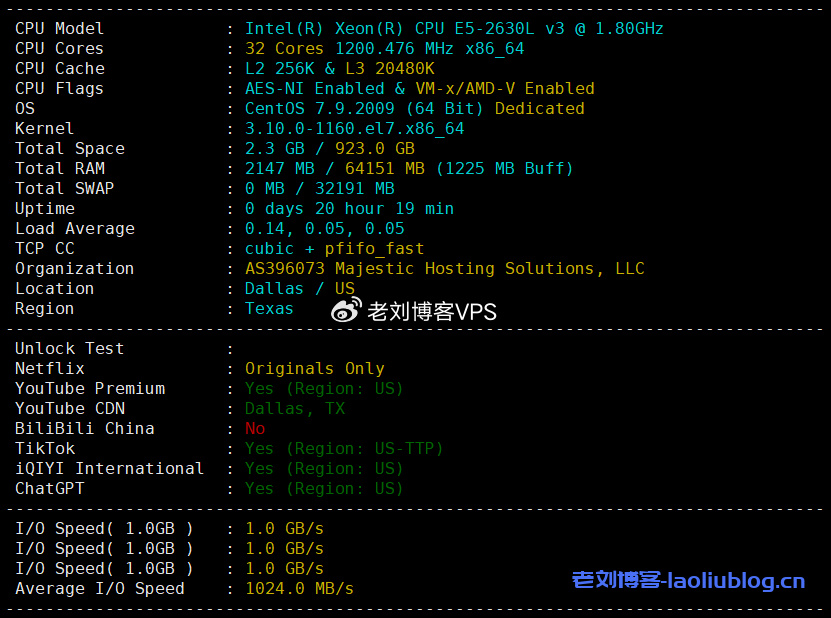Click Total SWAP value '0 MB / 32191 MB'
The width and height of the screenshot is (831, 618).
coord(320,189)
